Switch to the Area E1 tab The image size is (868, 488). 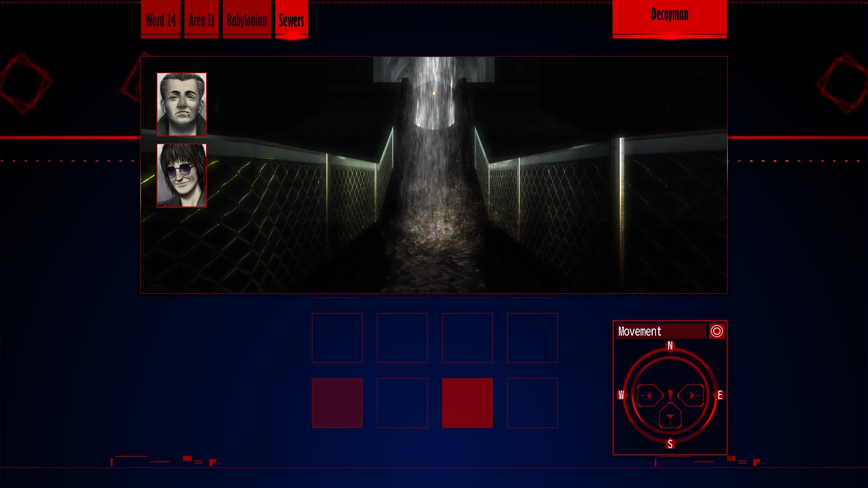[201, 19]
